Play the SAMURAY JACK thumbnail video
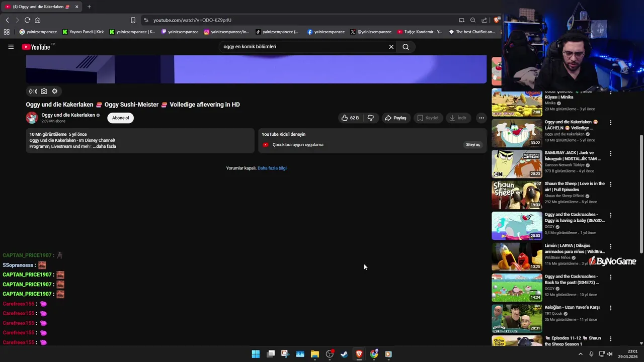This screenshot has width=644, height=362. click(x=517, y=164)
